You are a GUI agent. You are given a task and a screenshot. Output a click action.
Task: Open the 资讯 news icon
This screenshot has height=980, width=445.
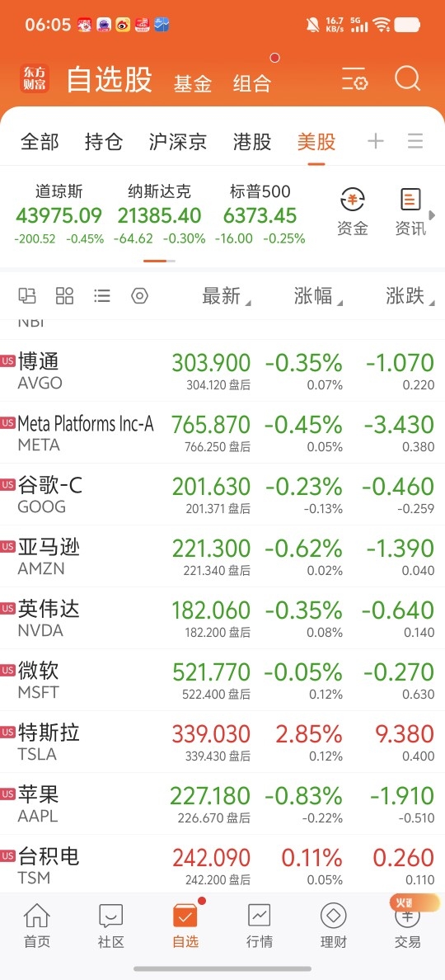410,213
